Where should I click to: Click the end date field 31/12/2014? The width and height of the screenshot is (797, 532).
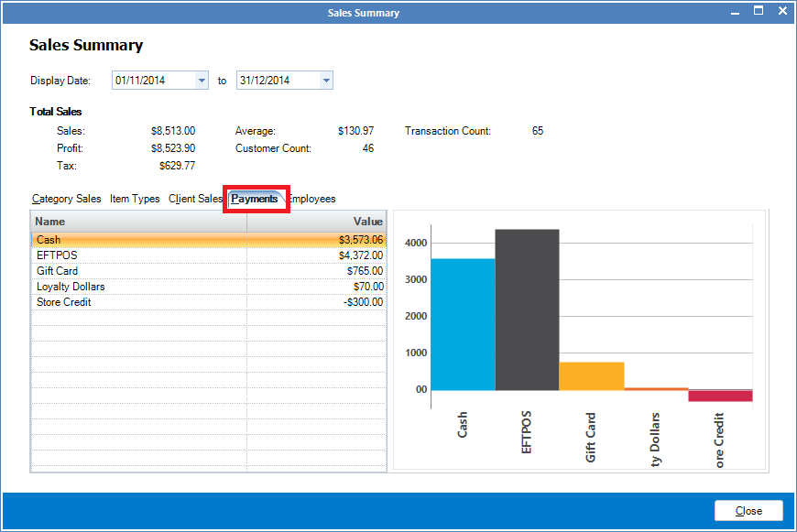tap(277, 81)
